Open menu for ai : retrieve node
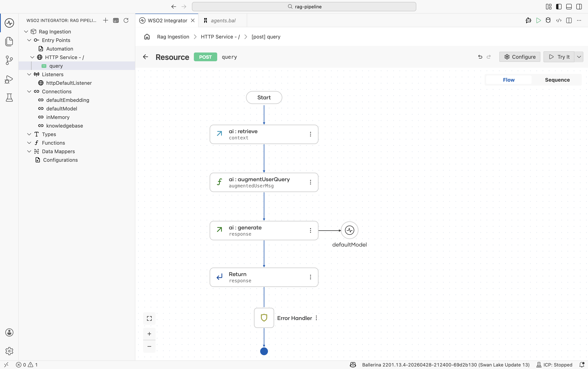The width and height of the screenshot is (588, 369). tap(311, 134)
